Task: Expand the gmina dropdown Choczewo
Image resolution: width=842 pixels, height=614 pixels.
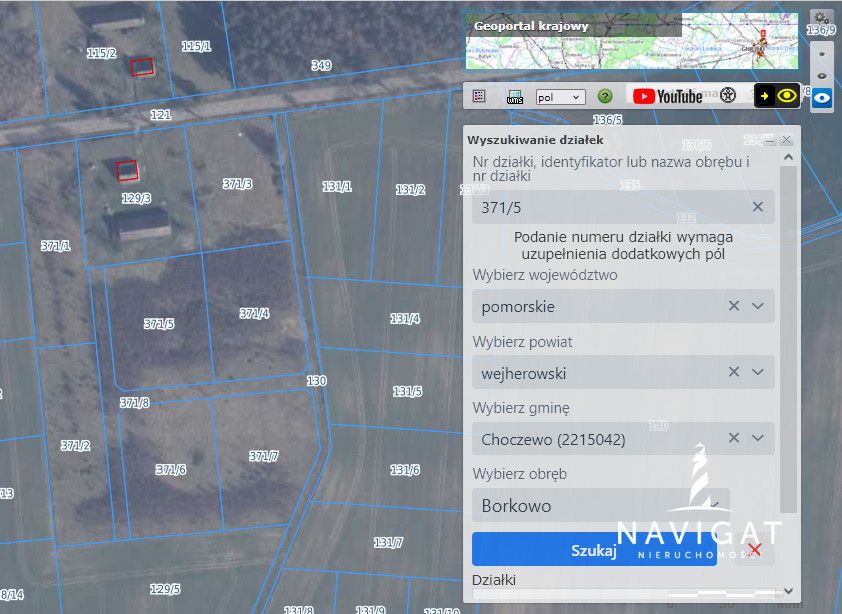Action: point(758,438)
